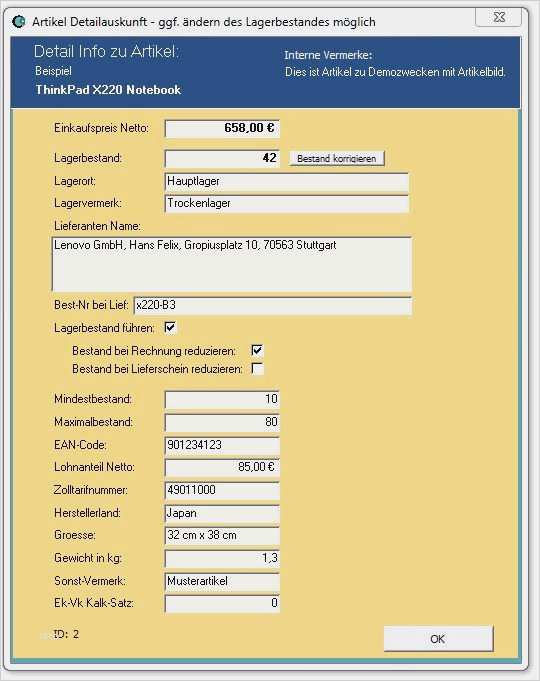Screen dimensions: 540x681
Task: Click the Bestand korrigieren button
Action: [x=337, y=159]
